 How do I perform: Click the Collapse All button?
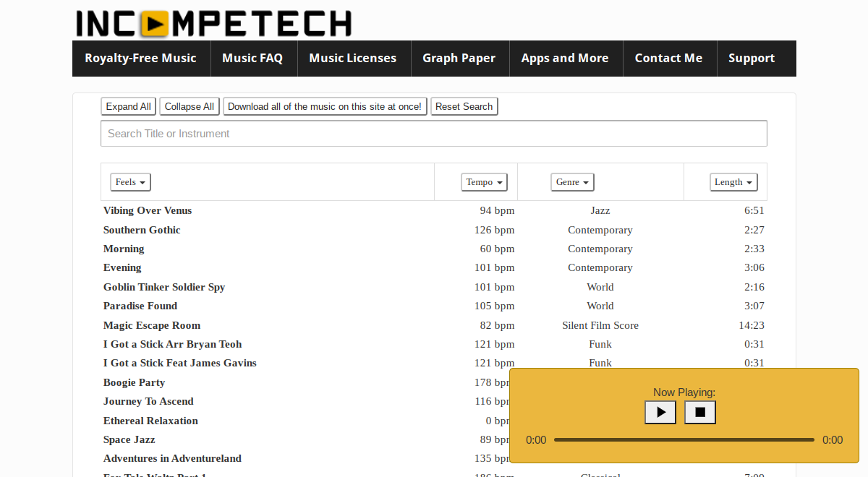click(x=190, y=106)
